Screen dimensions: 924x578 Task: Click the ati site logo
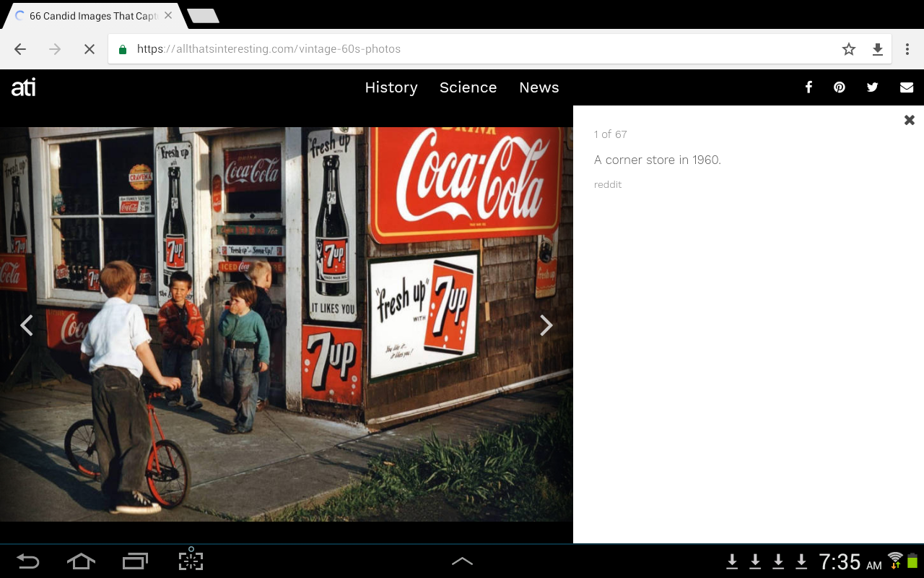click(x=23, y=87)
